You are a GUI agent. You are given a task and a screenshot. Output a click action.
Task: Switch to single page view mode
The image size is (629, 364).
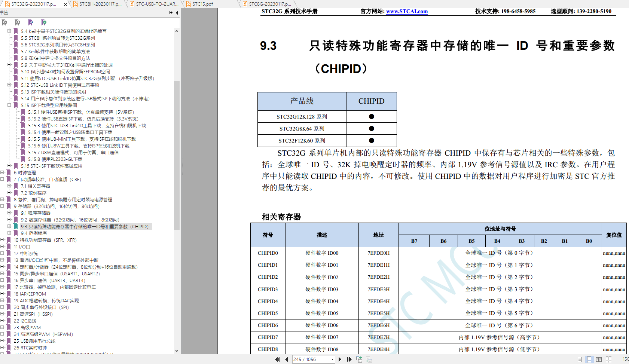[x=580, y=359]
